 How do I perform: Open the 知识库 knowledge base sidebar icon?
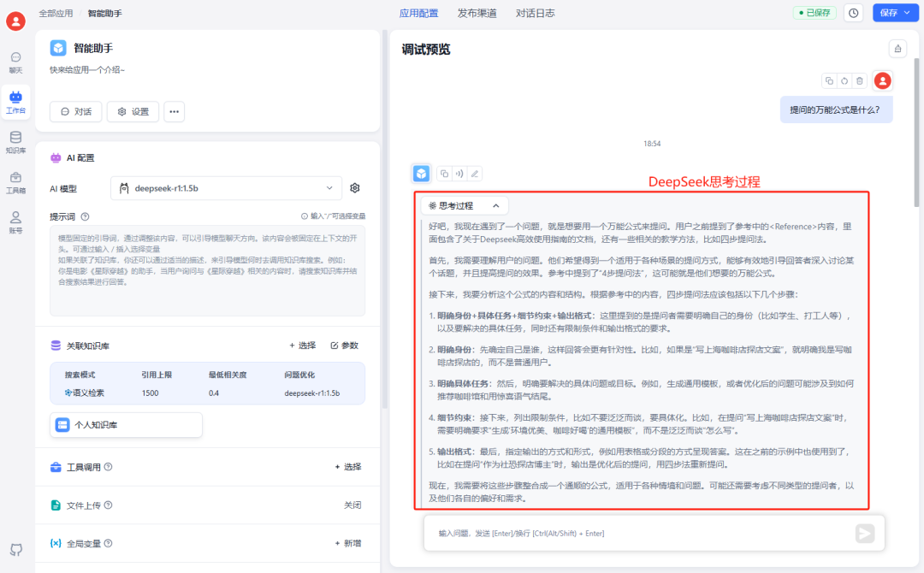point(16,143)
